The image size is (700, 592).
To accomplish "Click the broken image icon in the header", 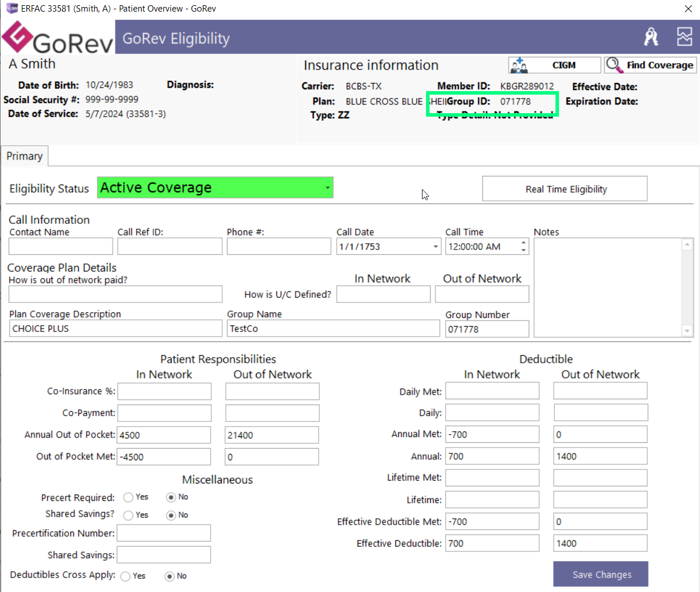I will click(x=685, y=37).
